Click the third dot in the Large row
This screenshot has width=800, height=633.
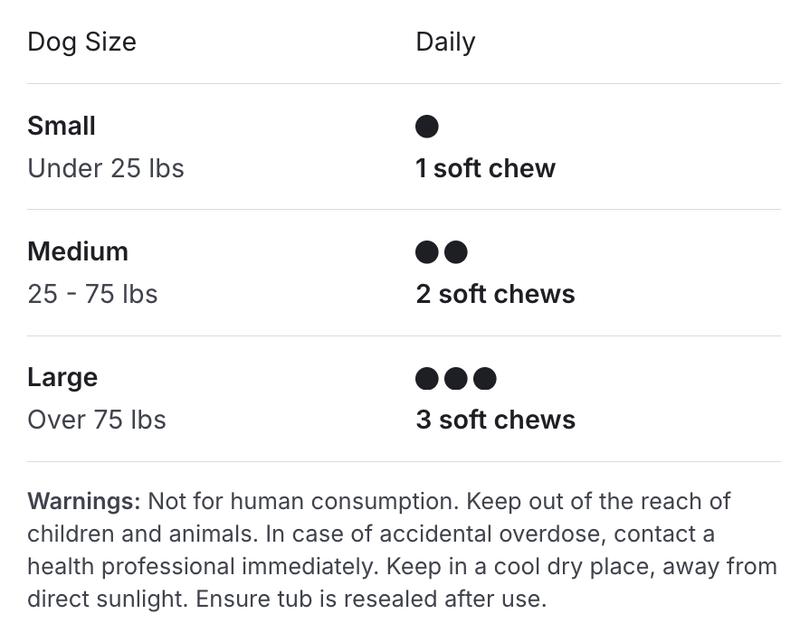click(485, 378)
